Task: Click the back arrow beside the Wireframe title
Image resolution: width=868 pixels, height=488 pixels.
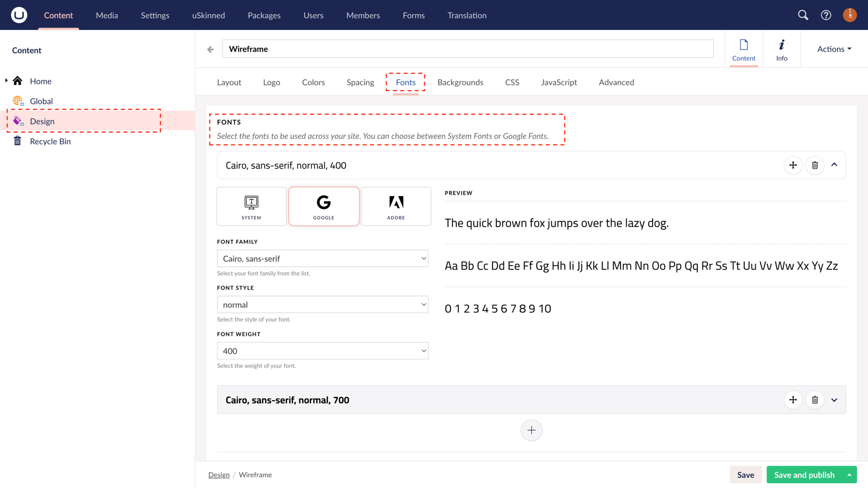Action: (x=210, y=49)
